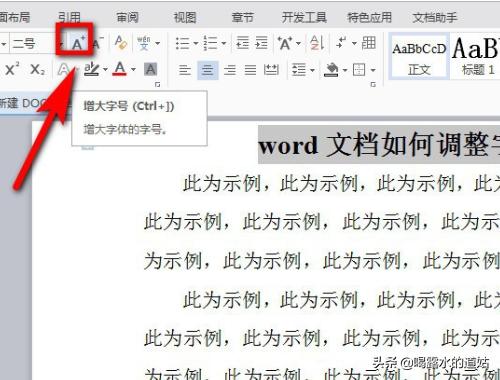
Task: Click the sort A-Z icon
Action: [x=317, y=43]
